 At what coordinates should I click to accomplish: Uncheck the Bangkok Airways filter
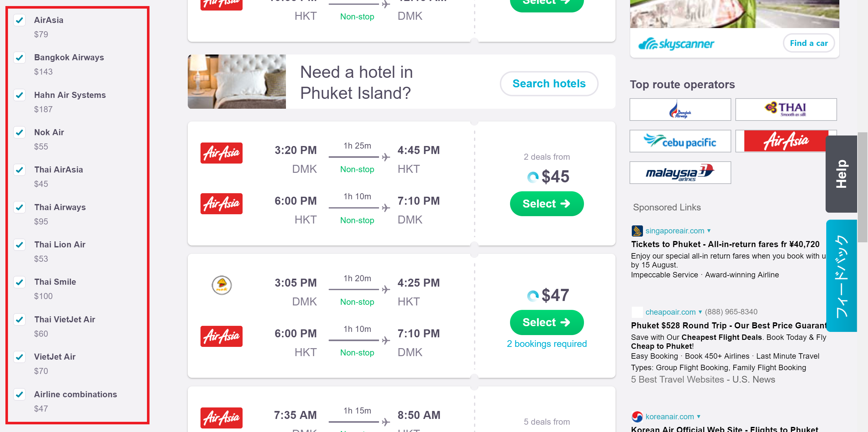point(19,58)
